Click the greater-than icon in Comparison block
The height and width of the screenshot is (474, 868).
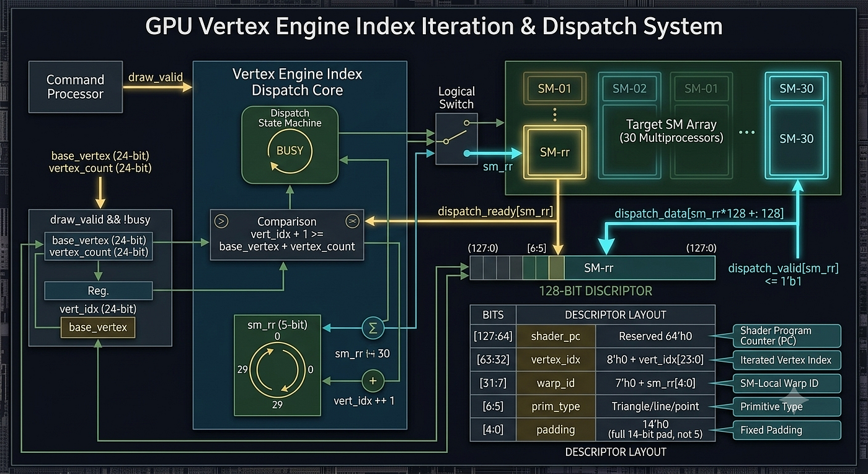click(x=221, y=221)
